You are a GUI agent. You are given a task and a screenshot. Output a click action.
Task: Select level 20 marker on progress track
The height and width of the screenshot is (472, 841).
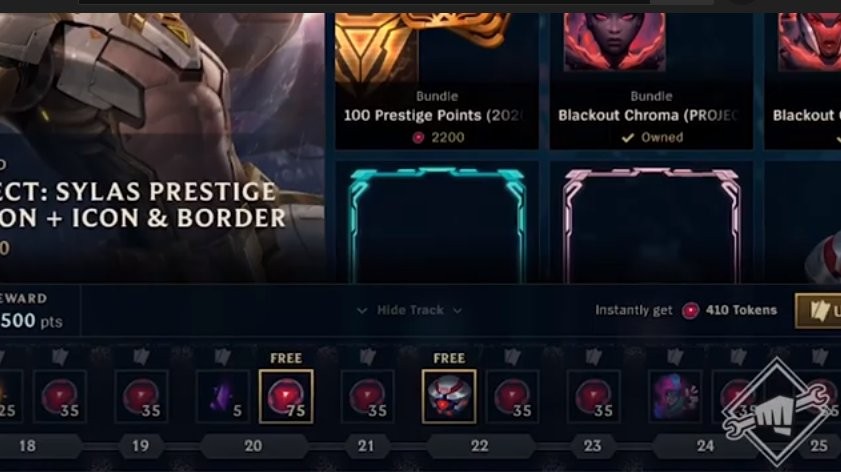[x=254, y=446]
